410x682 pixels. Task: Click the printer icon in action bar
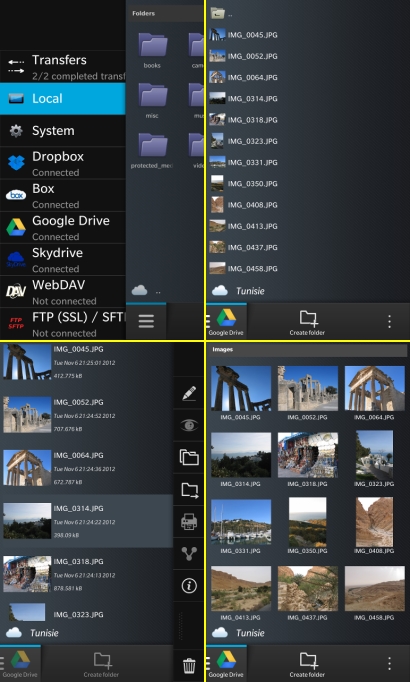click(189, 521)
